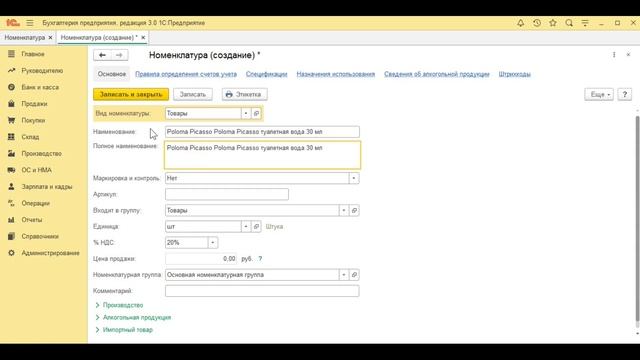The width and height of the screenshot is (640, 360).
Task: Open the Еще dropdown menu
Action: (x=599, y=95)
